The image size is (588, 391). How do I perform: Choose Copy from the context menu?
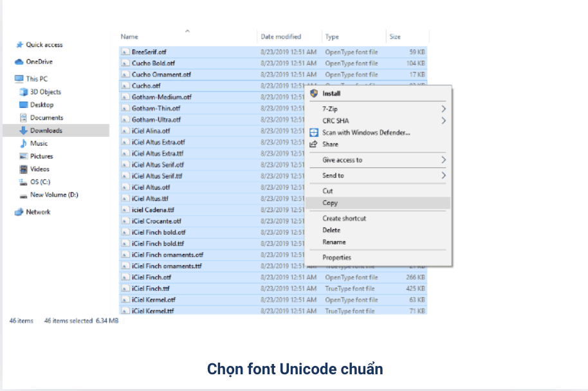pyautogui.click(x=330, y=203)
